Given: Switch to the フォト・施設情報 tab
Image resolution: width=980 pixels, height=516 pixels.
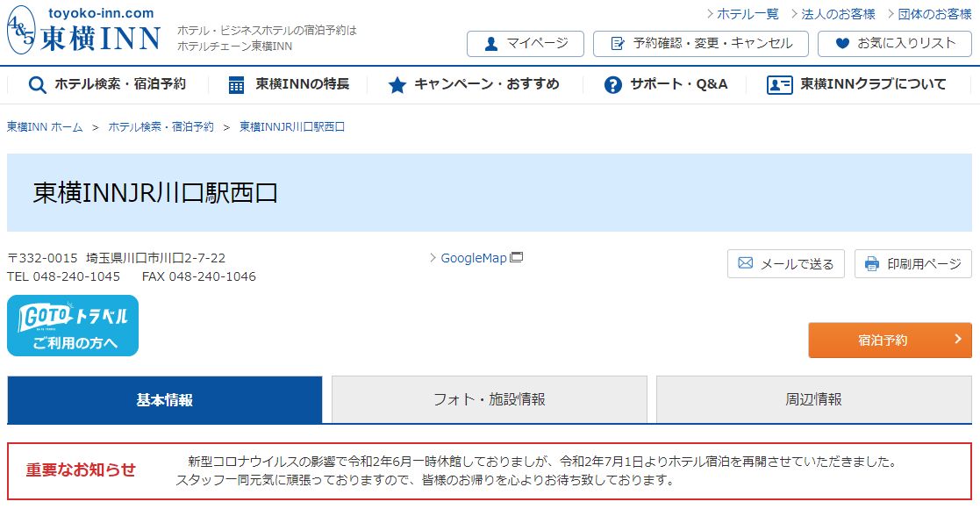Looking at the screenshot, I should tap(490, 399).
